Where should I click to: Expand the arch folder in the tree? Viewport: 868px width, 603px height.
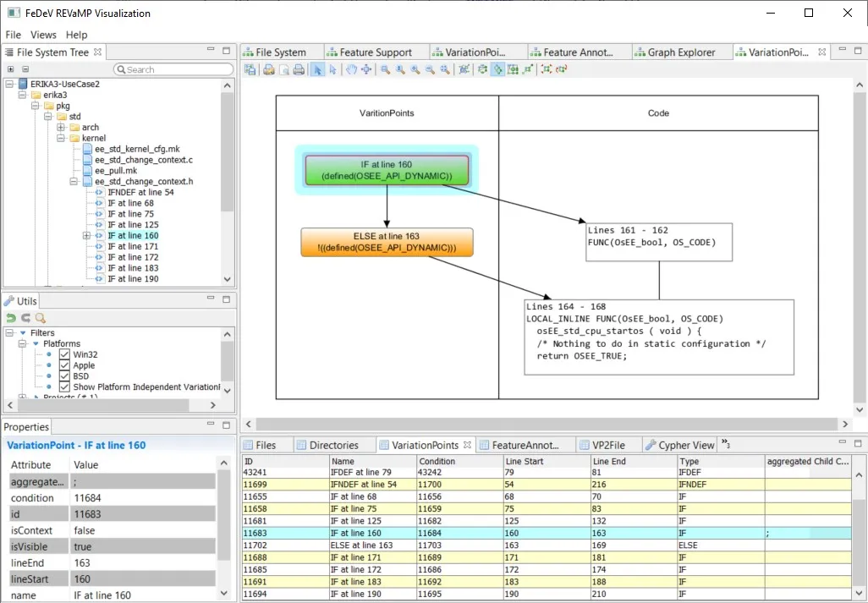[61, 127]
